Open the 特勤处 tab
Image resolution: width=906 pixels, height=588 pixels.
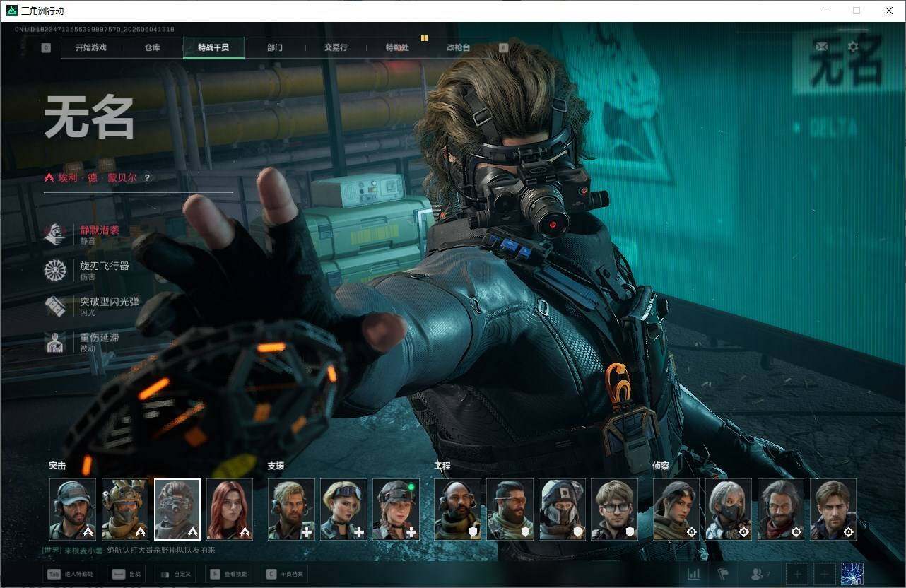click(x=397, y=47)
